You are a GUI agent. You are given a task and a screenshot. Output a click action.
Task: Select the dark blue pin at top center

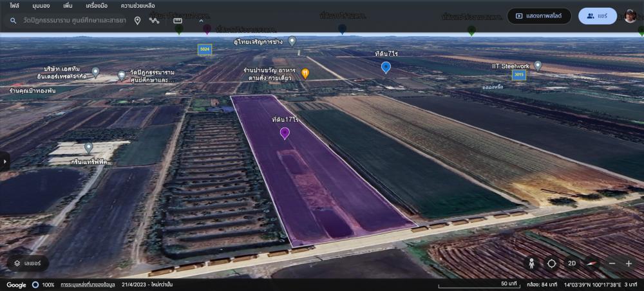coord(342,29)
